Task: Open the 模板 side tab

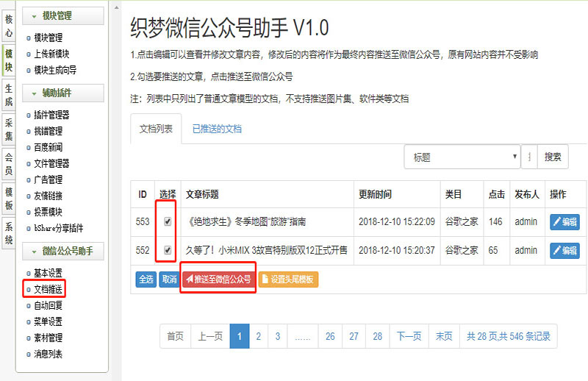Action: pos(9,199)
